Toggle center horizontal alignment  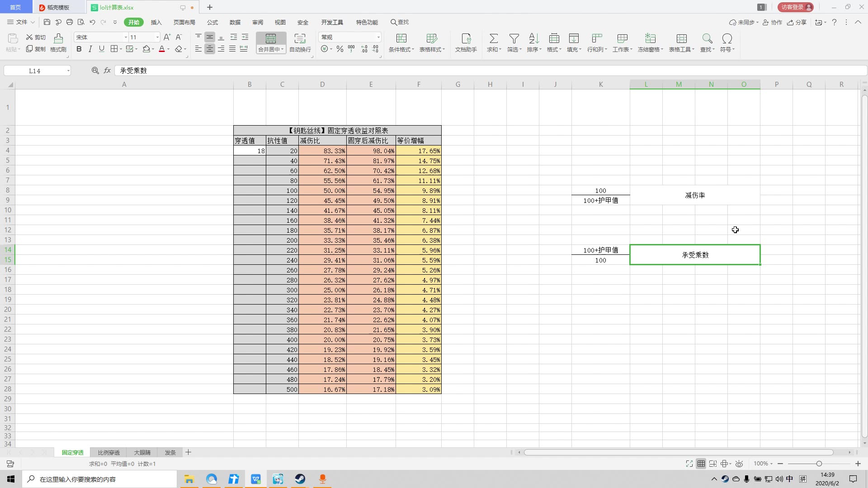[x=210, y=49]
